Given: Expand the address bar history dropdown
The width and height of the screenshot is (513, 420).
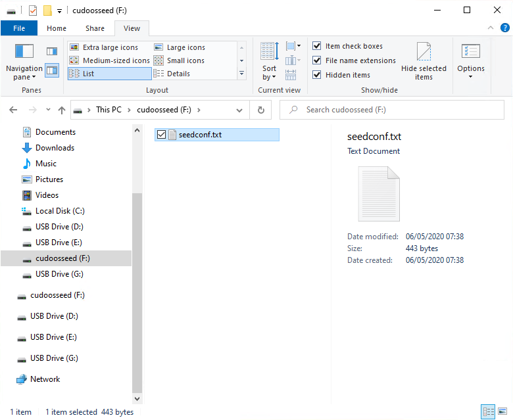Looking at the screenshot, I should pyautogui.click(x=239, y=110).
